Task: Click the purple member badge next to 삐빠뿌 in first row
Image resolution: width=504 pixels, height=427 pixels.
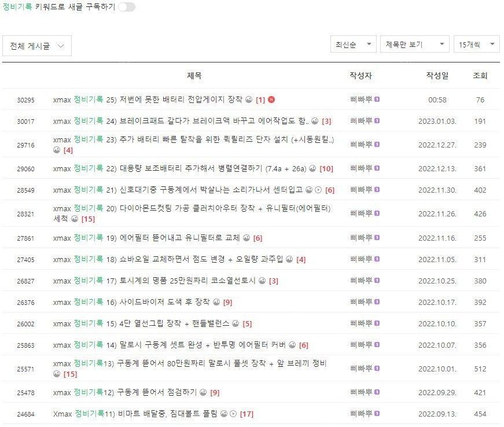Action: [x=377, y=100]
